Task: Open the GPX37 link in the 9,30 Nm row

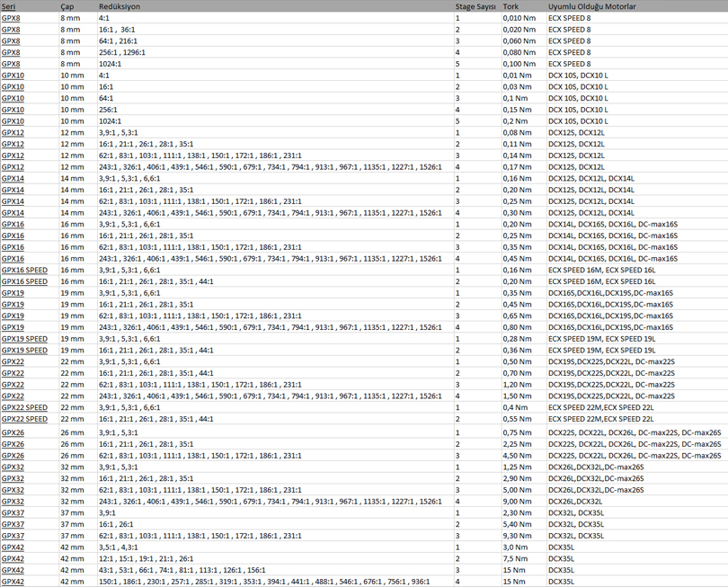Action: tap(13, 536)
